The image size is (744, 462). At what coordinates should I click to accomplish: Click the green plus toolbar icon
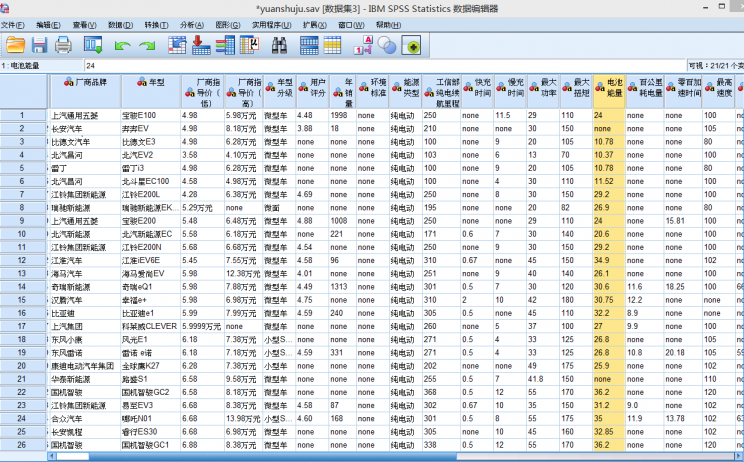pos(412,45)
